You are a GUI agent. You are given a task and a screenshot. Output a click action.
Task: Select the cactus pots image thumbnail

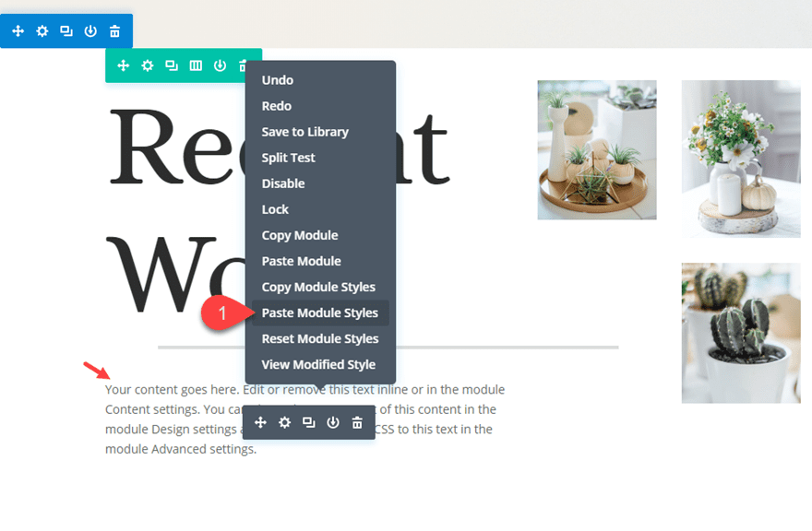pos(741,333)
